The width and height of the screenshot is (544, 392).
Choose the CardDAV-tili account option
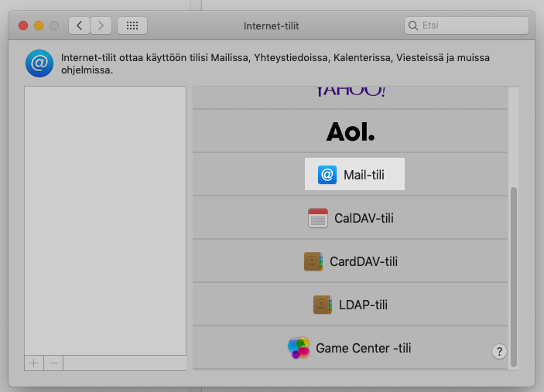click(x=351, y=261)
